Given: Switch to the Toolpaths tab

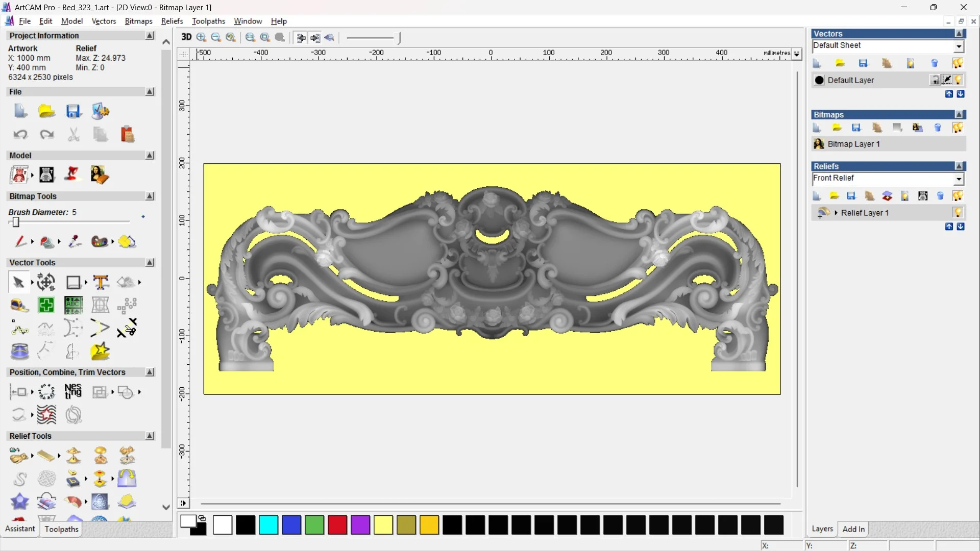Looking at the screenshot, I should tap(61, 529).
